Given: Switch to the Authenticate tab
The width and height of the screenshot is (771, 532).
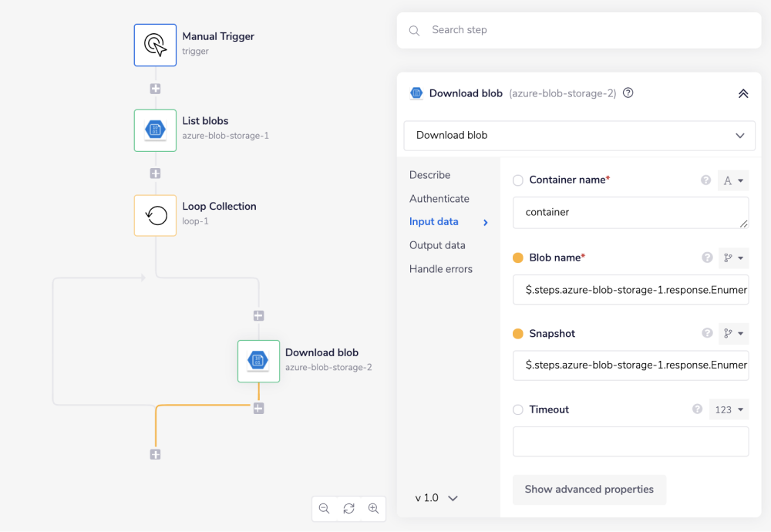Looking at the screenshot, I should (439, 199).
